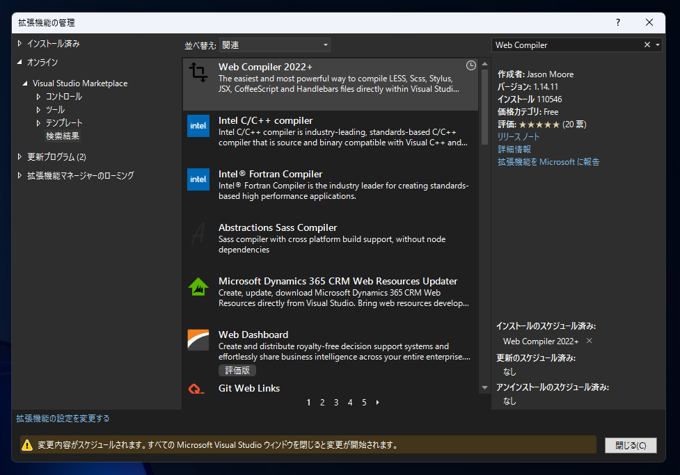680x475 pixels.
Task: Collapse the Visual Studio Marketplace node
Action: pos(25,83)
